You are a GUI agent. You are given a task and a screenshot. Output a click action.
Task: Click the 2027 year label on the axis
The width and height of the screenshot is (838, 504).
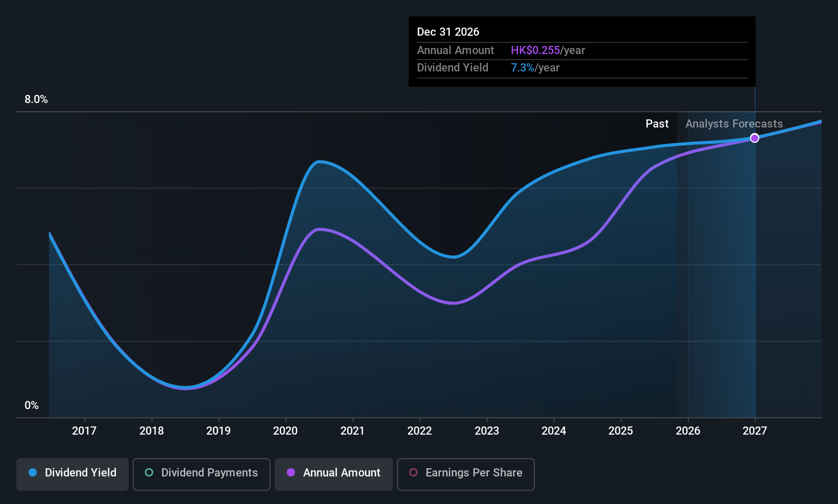click(754, 431)
